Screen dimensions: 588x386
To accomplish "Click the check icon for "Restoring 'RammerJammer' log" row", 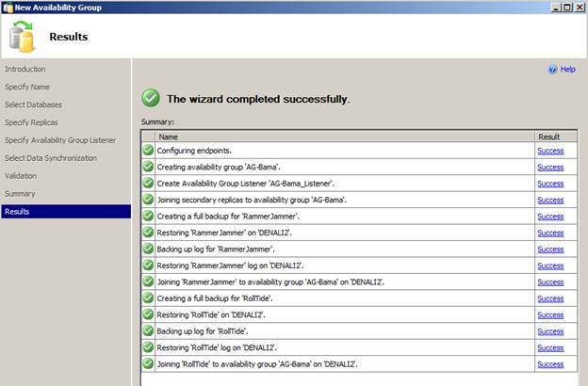I will 148,265.
